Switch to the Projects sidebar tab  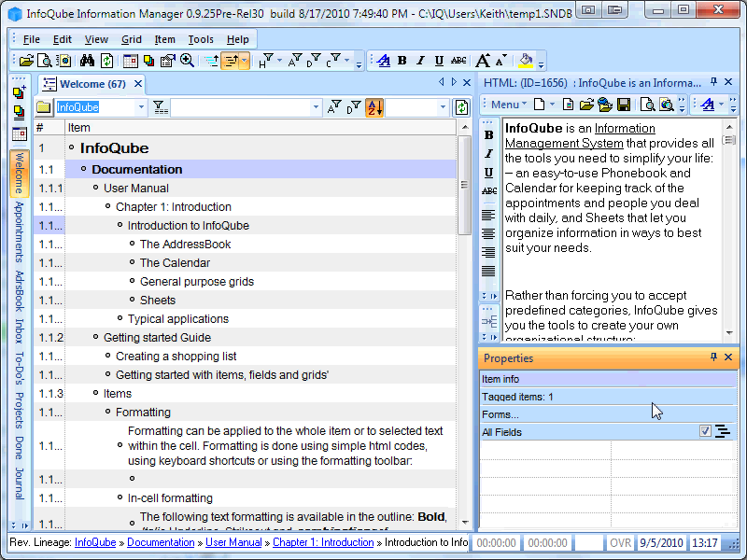tap(19, 411)
